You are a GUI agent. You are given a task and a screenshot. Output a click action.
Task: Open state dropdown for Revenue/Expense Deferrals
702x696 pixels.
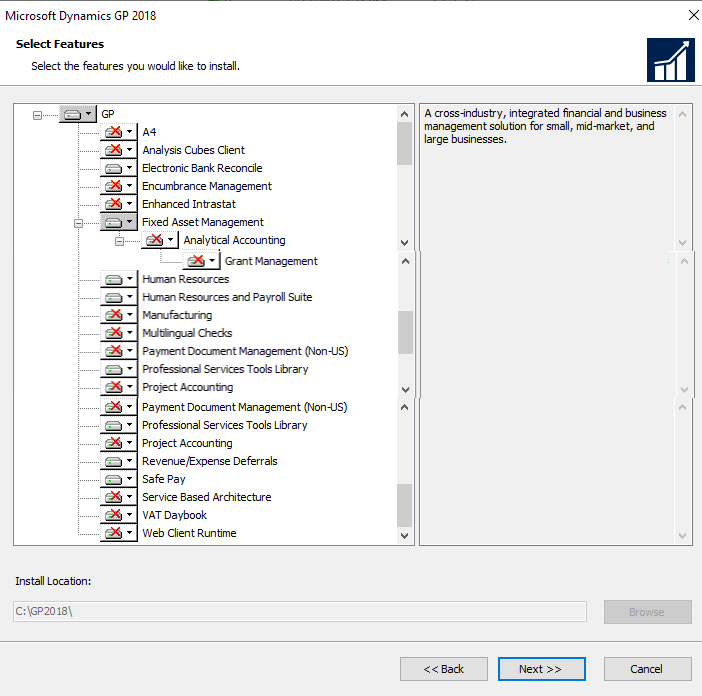(x=129, y=461)
